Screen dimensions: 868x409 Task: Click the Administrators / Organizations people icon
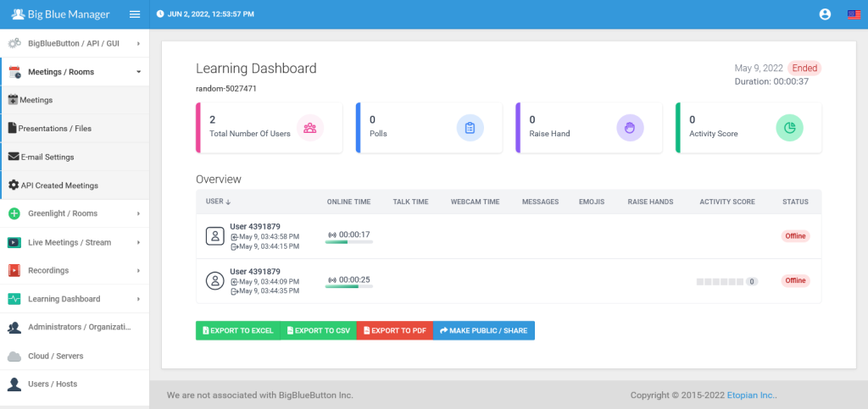pos(14,327)
